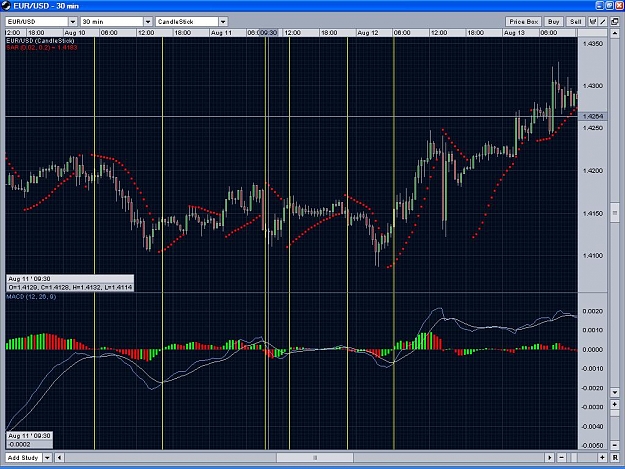The width and height of the screenshot is (625, 469).
Task: Click the vertical zoom slider handle
Action: pyautogui.click(x=615, y=414)
